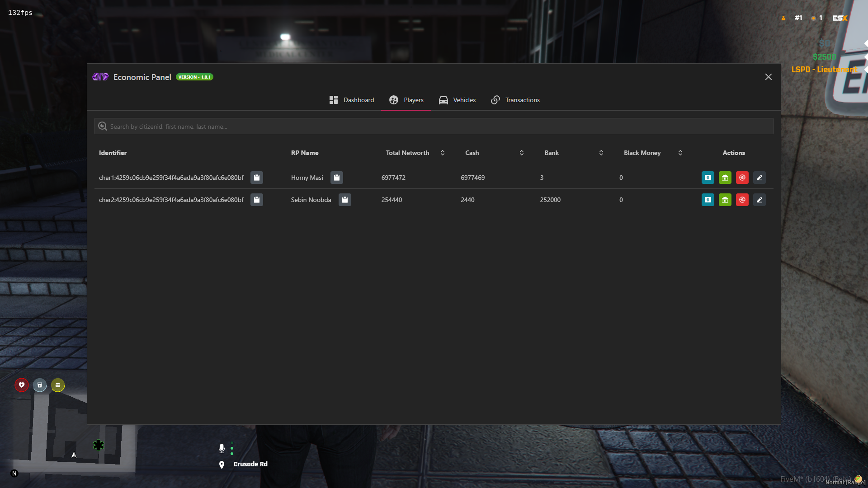Copy Sebin Noobda's identifier to clipboard
This screenshot has width=868, height=488.
point(257,200)
